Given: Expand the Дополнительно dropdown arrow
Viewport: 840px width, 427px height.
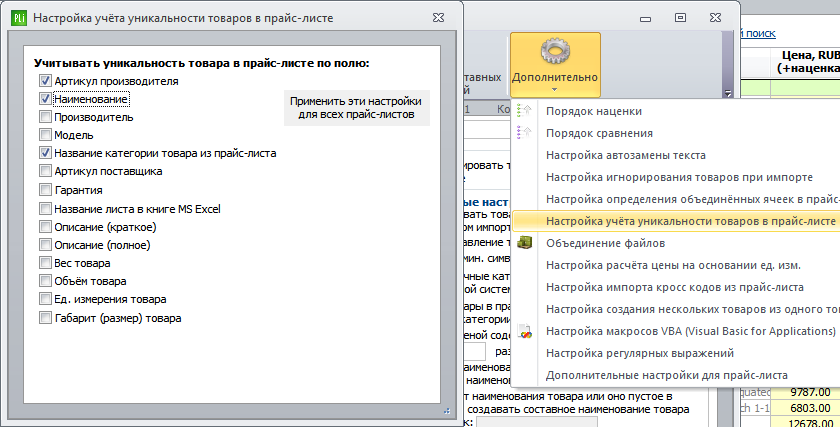Looking at the screenshot, I should 555,90.
